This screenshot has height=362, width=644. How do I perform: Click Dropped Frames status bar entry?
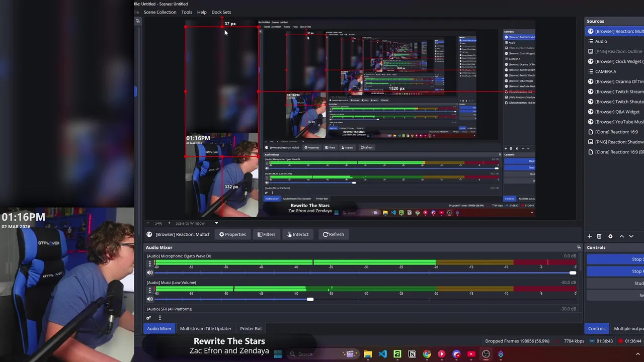[x=517, y=341]
